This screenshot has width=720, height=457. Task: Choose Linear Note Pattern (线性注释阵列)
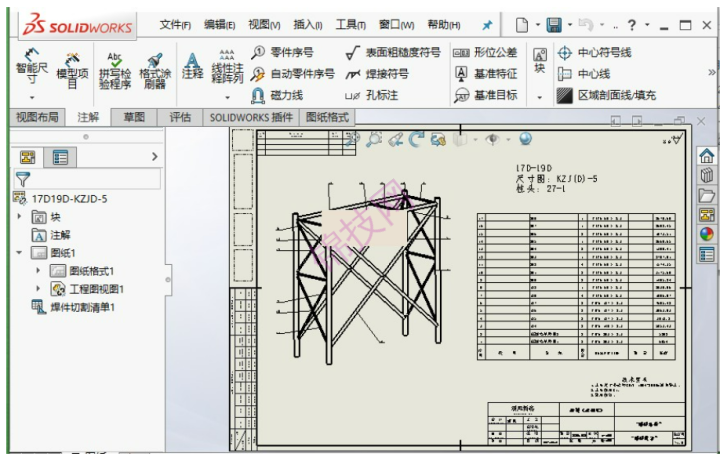pyautogui.click(x=227, y=66)
